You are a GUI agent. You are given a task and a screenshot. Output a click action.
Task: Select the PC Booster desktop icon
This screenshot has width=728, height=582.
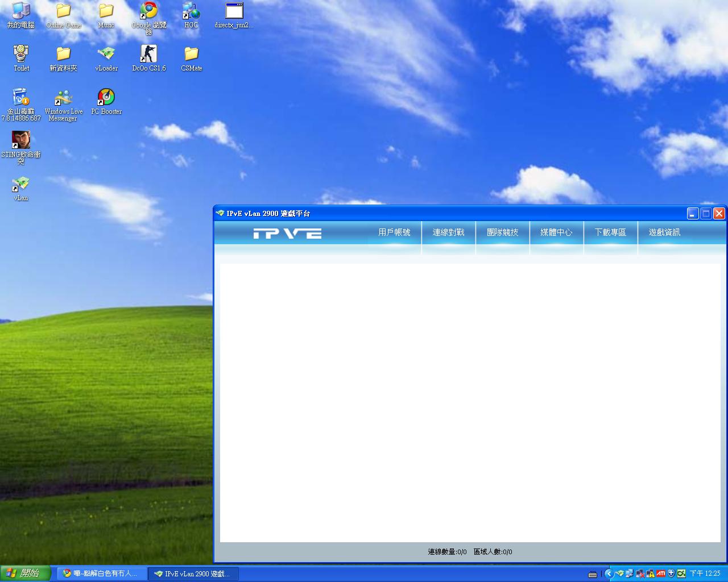pos(106,98)
